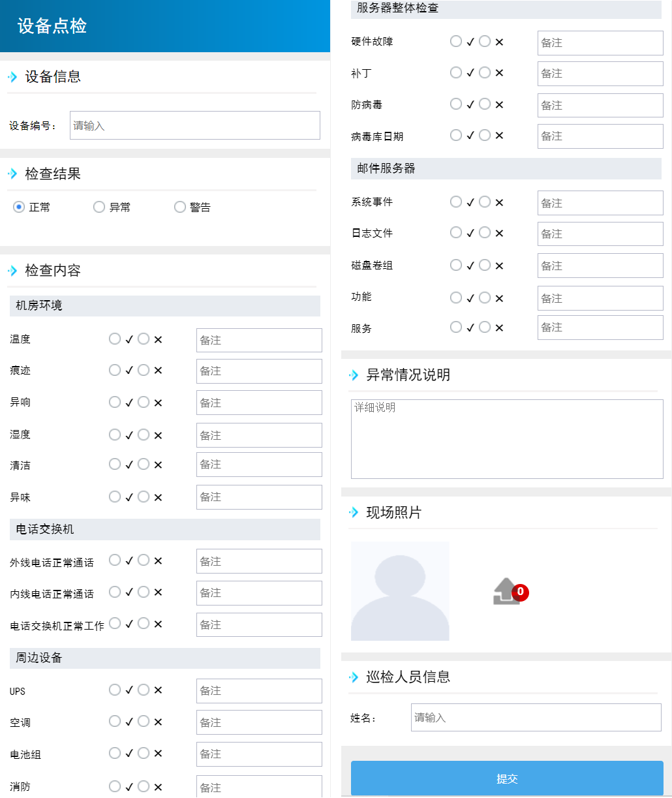Viewport: 672px width, 798px height.
Task: Click the 邮件服务器 section header
Action: click(x=506, y=168)
